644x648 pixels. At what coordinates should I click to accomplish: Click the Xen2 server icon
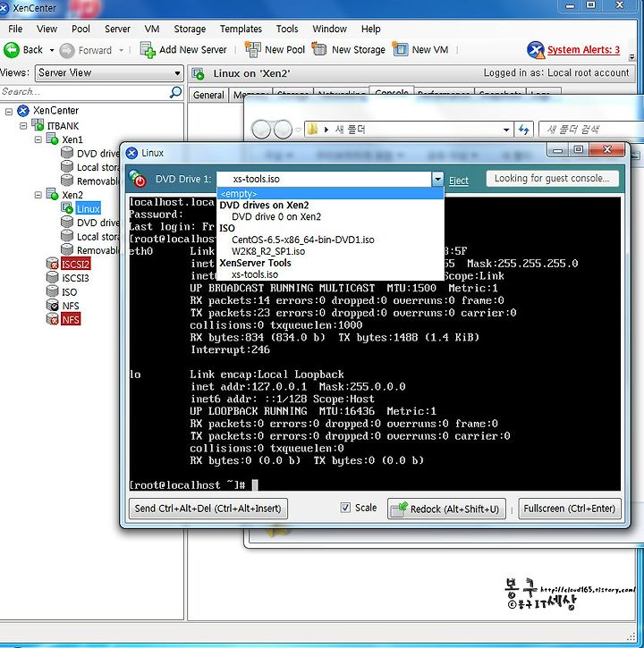52,194
